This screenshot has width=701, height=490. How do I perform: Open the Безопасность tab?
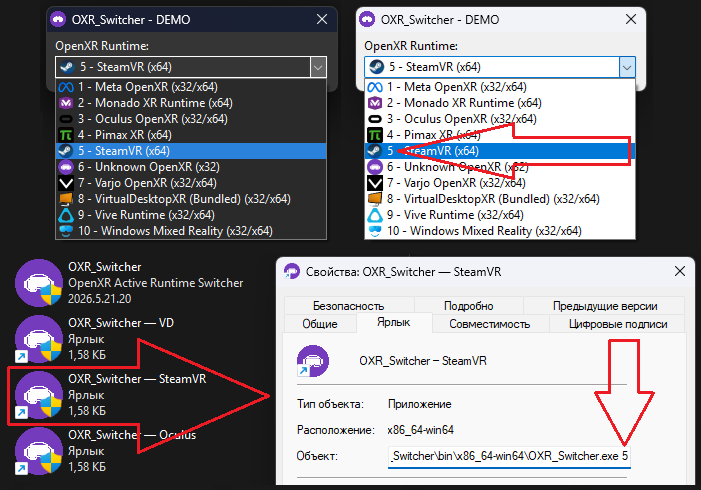(348, 306)
